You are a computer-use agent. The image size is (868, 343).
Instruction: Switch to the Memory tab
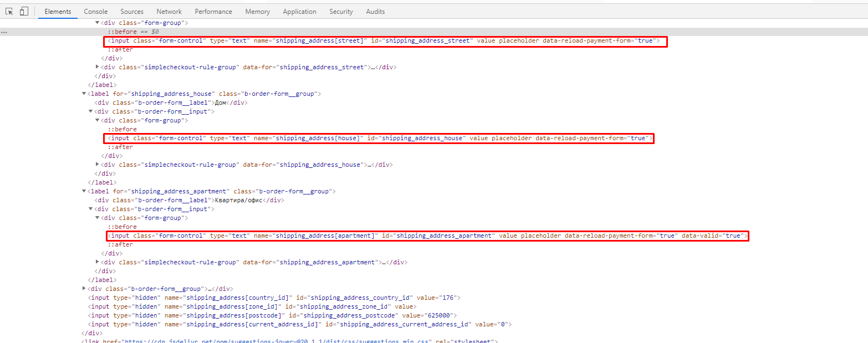coord(257,12)
